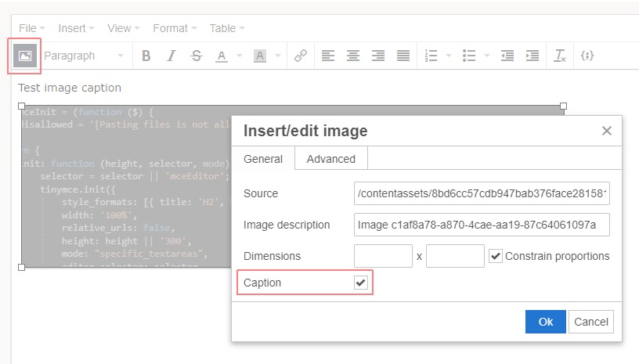Expand the text color dropdown arrow
Screen dimensions: 639x364
point(239,56)
